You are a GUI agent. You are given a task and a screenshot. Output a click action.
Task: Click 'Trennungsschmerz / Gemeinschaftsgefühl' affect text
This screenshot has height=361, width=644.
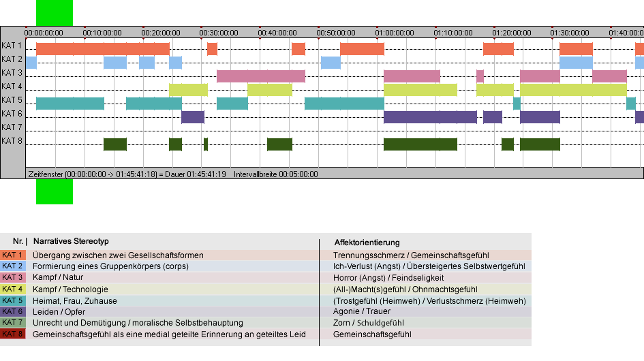click(x=411, y=255)
